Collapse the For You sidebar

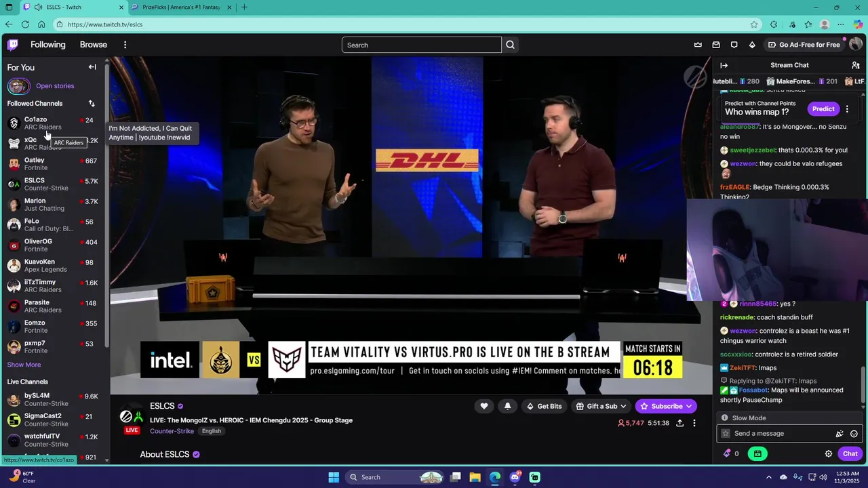coord(92,67)
